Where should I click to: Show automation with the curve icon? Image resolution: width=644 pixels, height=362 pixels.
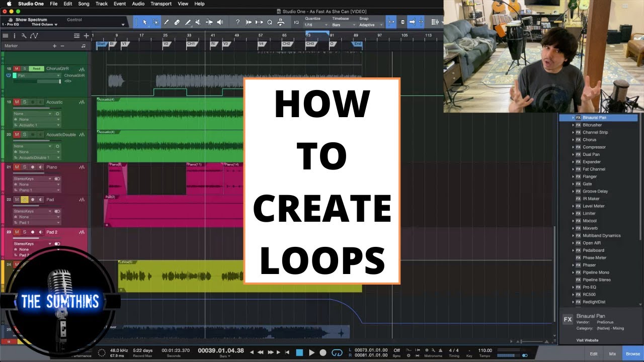(34, 36)
